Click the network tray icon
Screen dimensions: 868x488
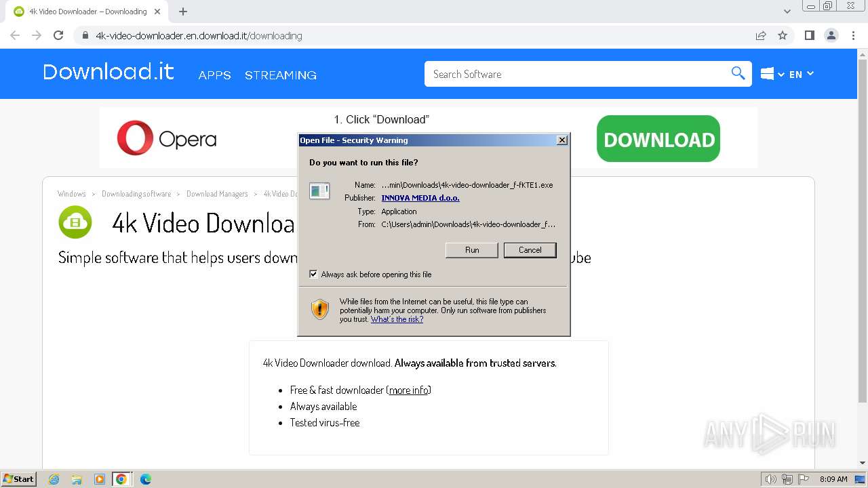[787, 479]
